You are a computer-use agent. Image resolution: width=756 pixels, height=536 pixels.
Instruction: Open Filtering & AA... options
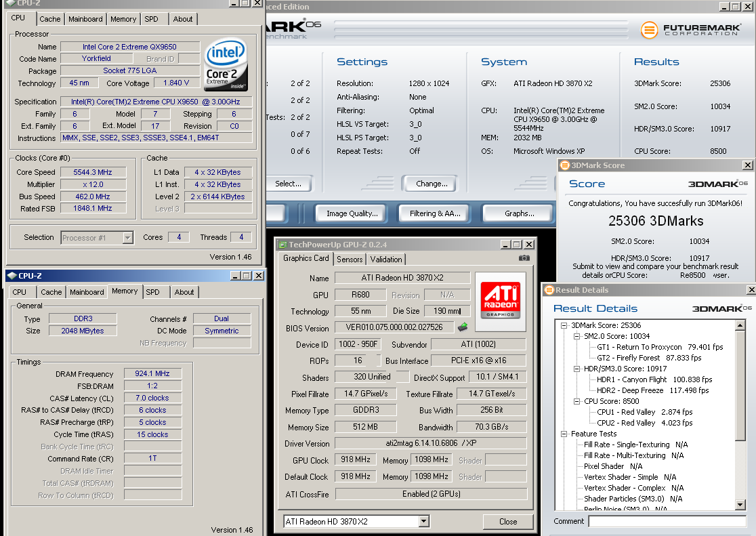click(436, 213)
